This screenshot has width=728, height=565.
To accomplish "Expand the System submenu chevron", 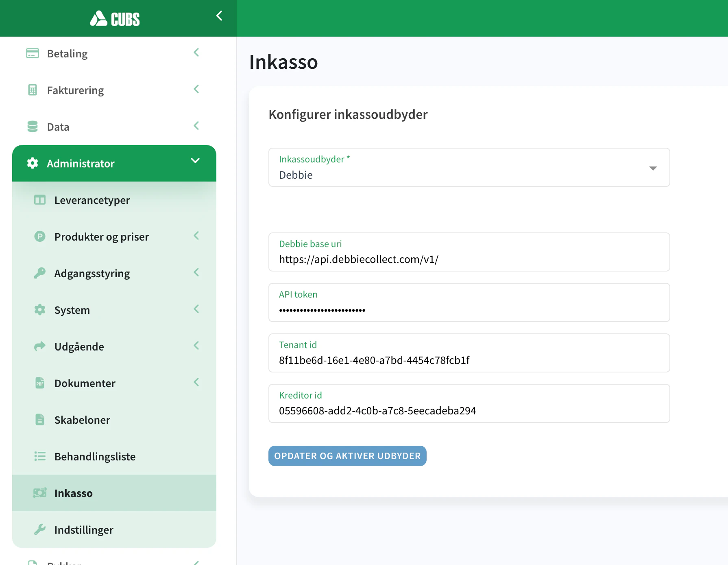I will click(196, 309).
